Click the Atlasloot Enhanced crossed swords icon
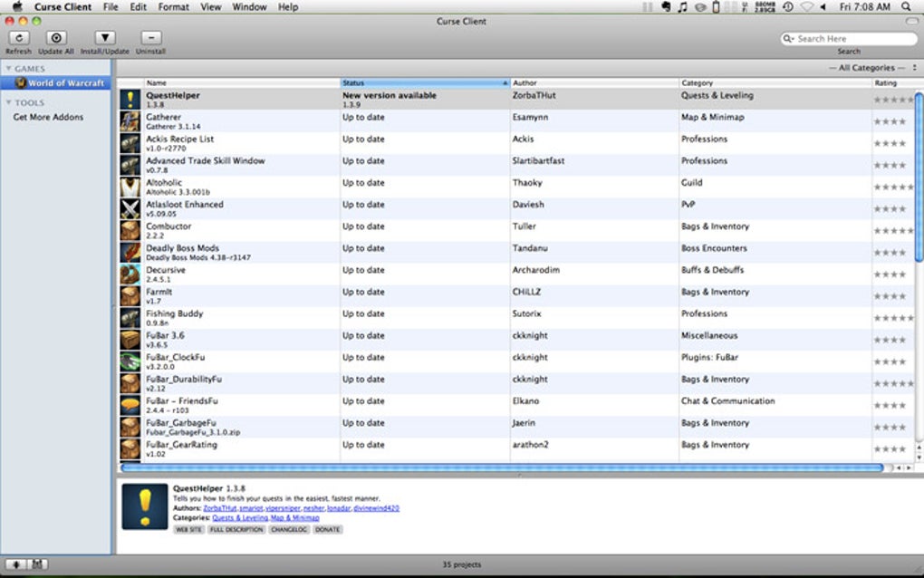This screenshot has width=924, height=578. (x=130, y=208)
